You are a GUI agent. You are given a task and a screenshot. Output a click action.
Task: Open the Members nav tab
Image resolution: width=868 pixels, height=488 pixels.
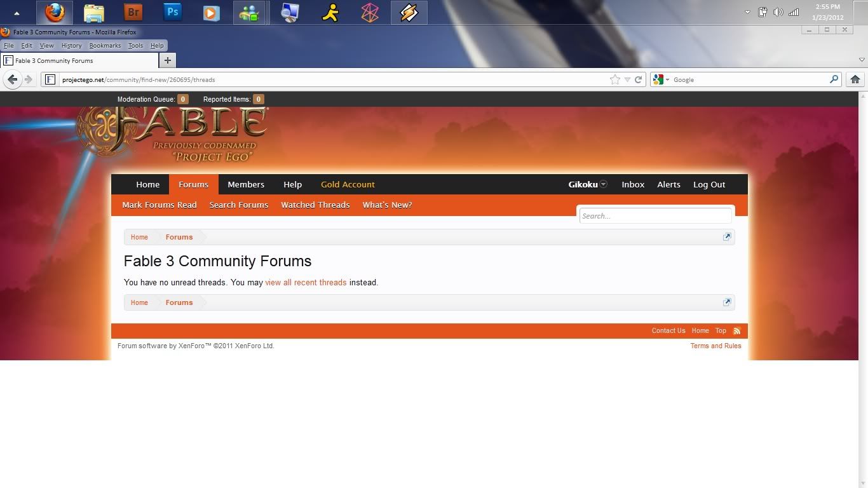pos(246,184)
